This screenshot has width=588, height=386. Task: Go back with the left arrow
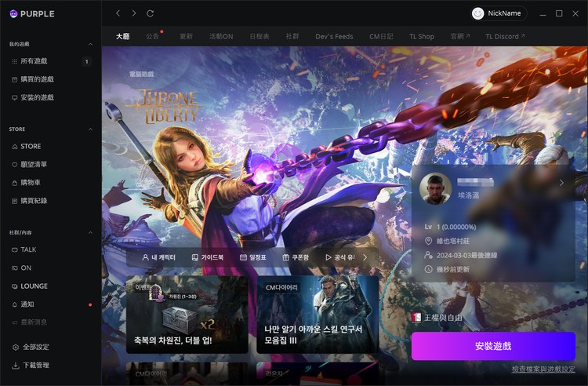coord(118,13)
